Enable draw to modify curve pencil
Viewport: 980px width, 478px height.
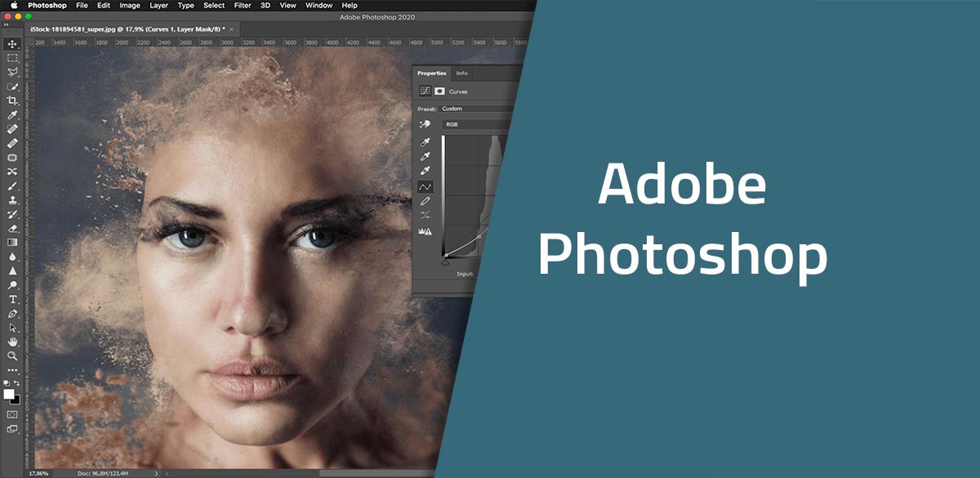point(425,201)
